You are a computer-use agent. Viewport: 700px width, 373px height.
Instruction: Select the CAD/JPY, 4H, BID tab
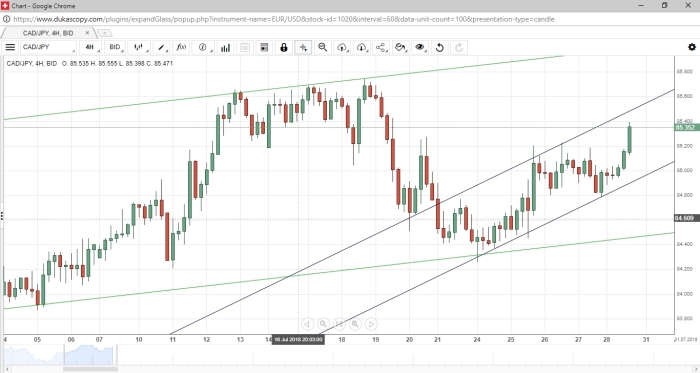[48, 33]
